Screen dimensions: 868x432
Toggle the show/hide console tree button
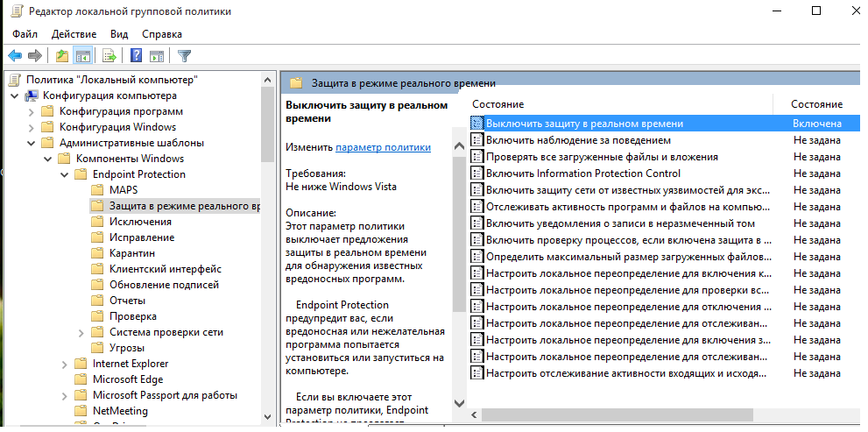click(x=83, y=56)
